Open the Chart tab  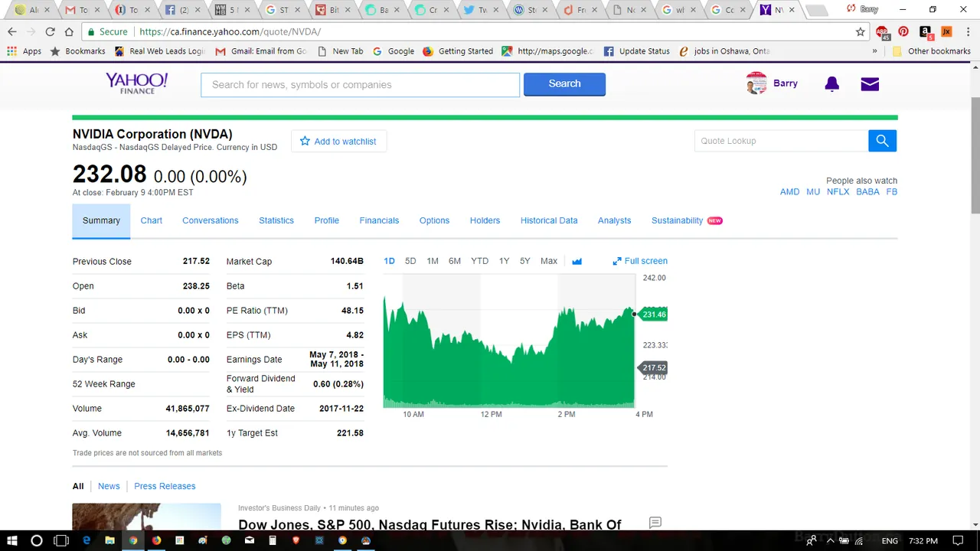click(x=152, y=220)
